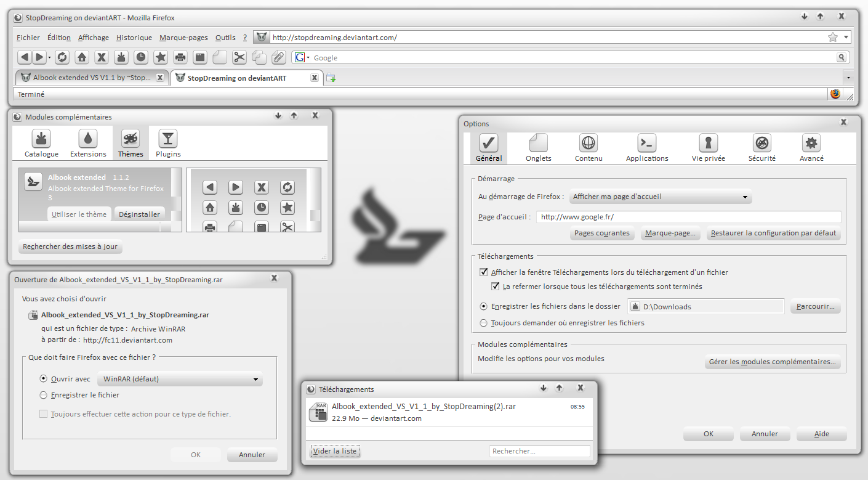Click the Rechercher field in Téléchargements
Viewport: 868px width, 480px height.
tap(540, 451)
